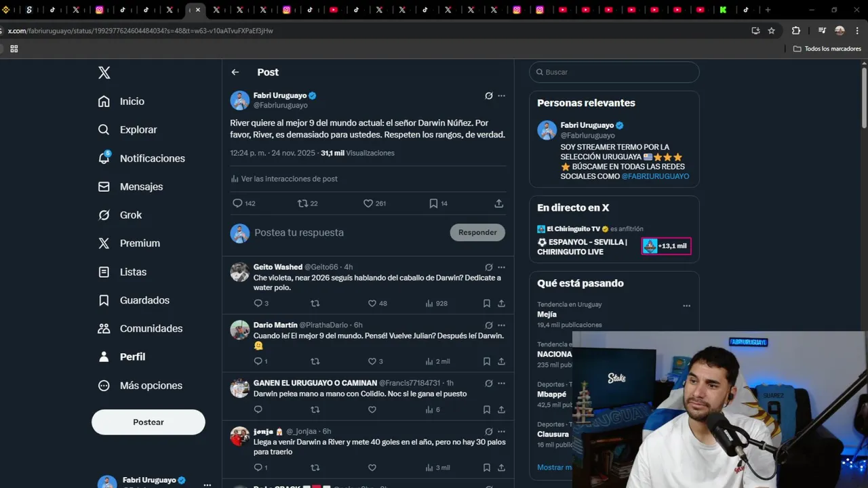Share the main post

click(499, 203)
